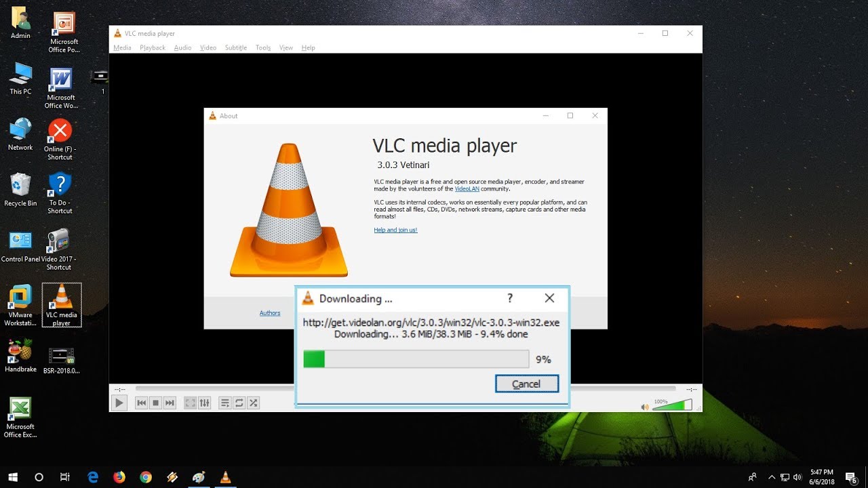868x488 pixels.
Task: Open the network status tray icon
Action: 785,477
